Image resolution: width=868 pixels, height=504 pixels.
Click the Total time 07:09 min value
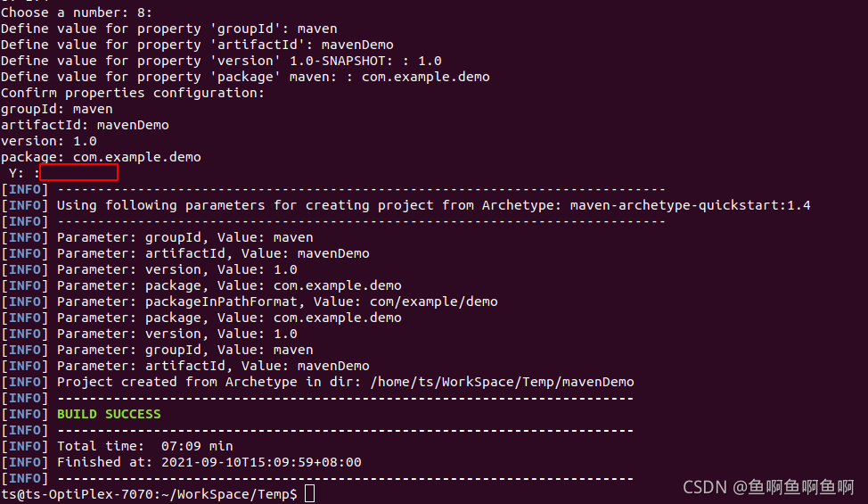pyautogui.click(x=197, y=446)
